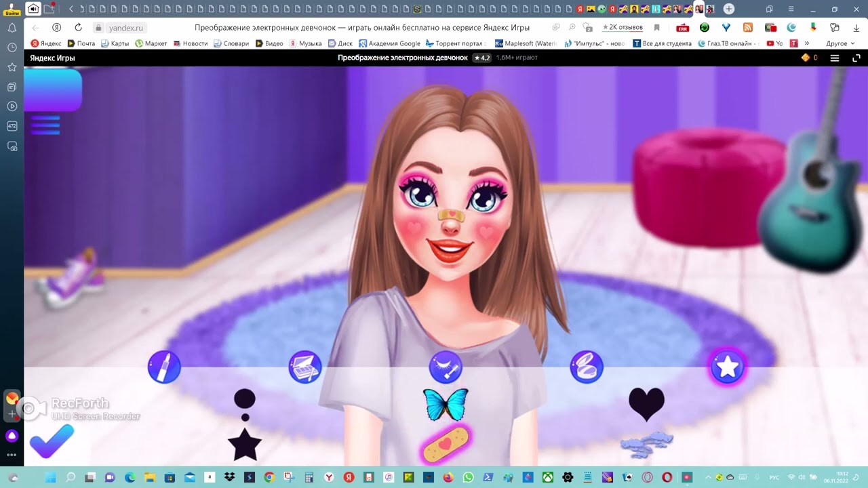Viewport: 868px width, 488px height.
Task: Launch Google Chrome from the taskbar
Action: 269,477
